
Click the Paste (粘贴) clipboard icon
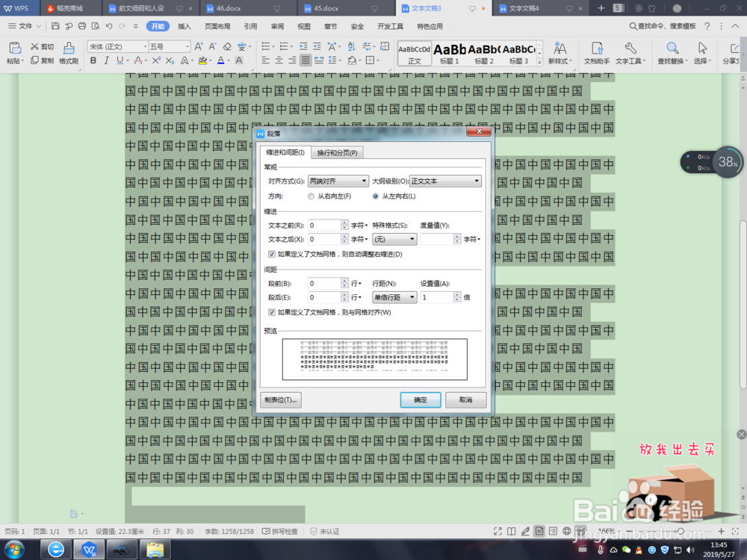click(x=15, y=48)
